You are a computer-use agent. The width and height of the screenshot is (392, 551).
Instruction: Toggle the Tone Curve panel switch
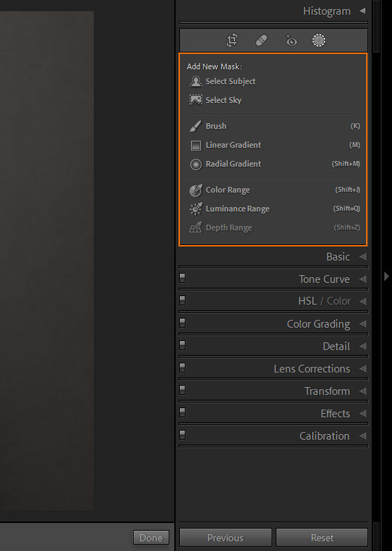tap(182, 279)
